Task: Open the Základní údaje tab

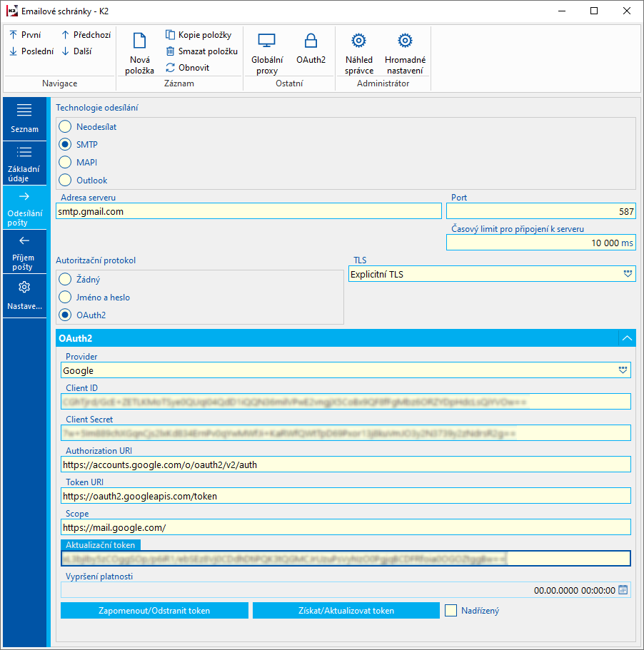Action: tap(24, 162)
